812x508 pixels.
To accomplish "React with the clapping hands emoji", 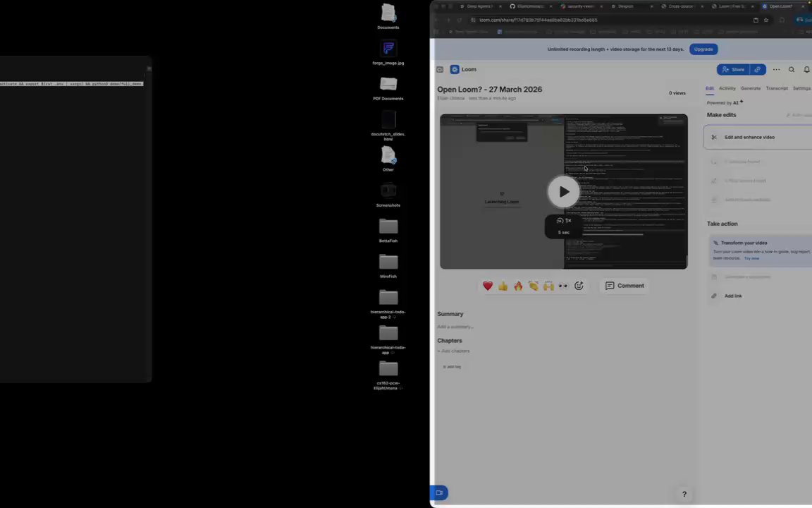I will coord(533,286).
